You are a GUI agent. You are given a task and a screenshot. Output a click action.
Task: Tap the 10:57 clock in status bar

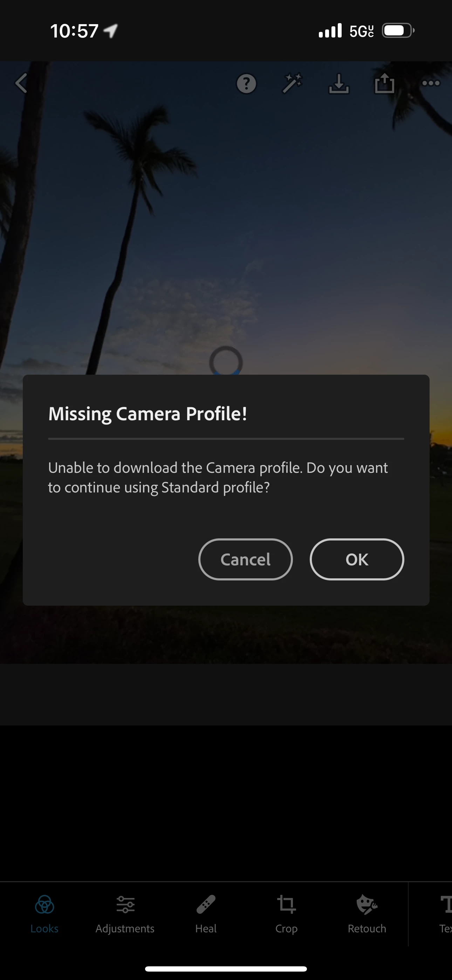(75, 31)
